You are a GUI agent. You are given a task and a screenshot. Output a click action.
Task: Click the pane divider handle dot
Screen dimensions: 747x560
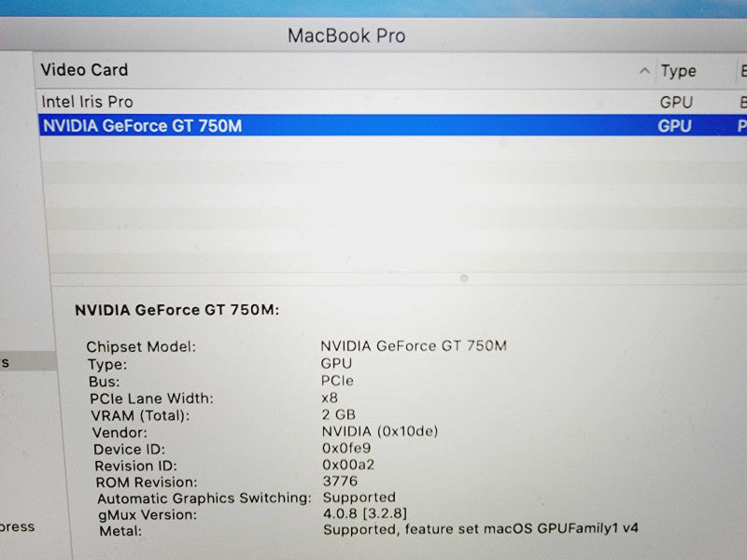(x=463, y=278)
